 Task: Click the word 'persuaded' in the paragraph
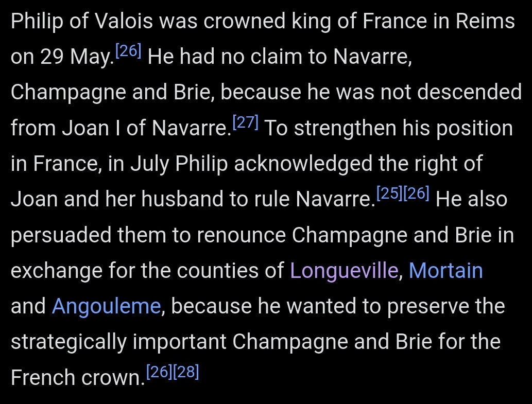tap(61, 235)
